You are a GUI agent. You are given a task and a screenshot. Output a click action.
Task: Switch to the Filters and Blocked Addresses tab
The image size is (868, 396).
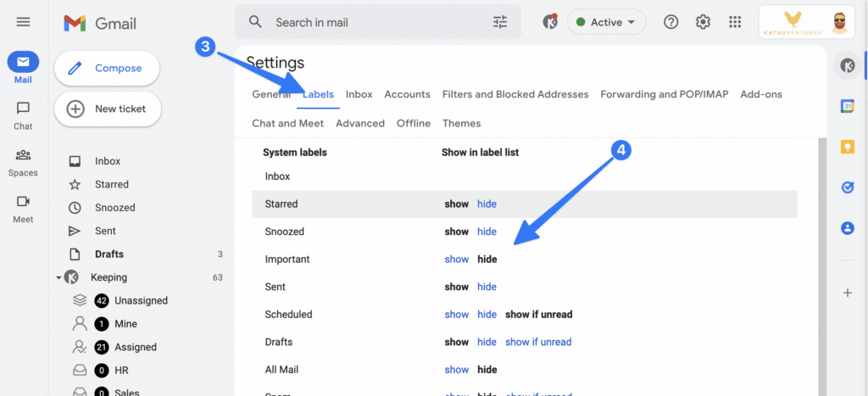pyautogui.click(x=515, y=94)
